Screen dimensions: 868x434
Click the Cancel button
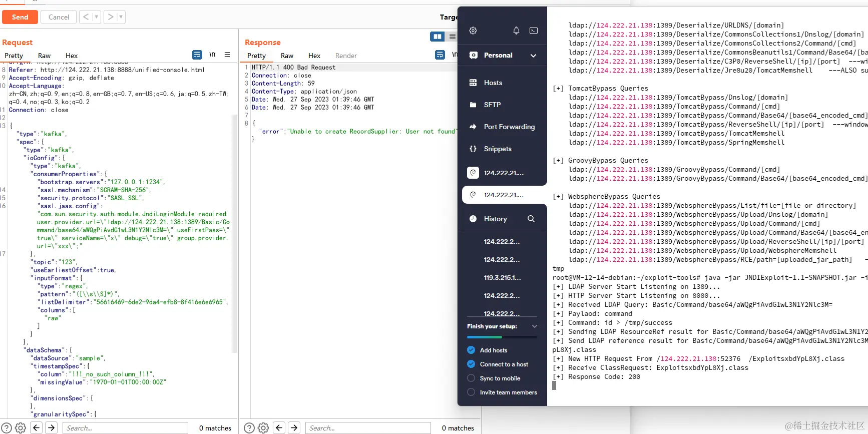(x=59, y=17)
